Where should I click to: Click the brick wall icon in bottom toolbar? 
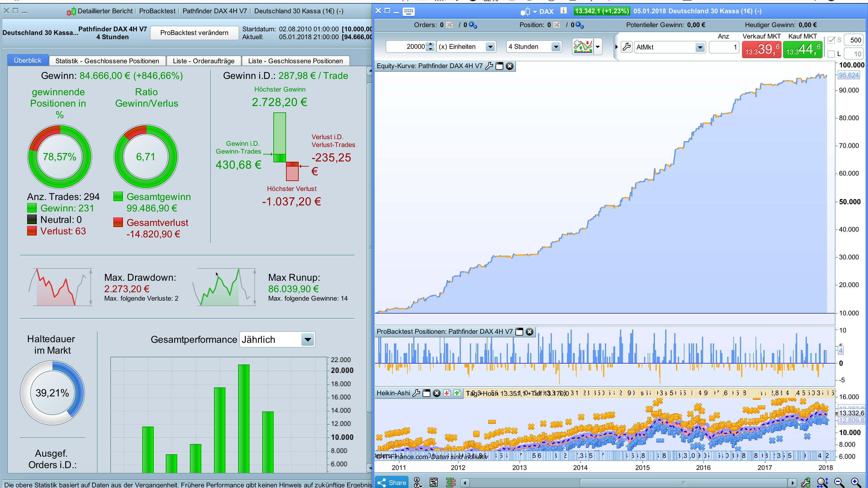click(451, 482)
